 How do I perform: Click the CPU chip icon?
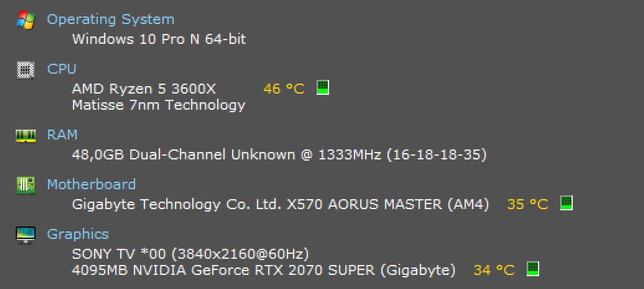click(x=26, y=70)
